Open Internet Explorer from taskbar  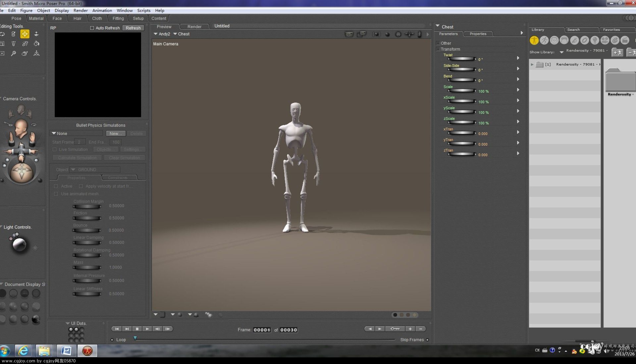(x=23, y=351)
